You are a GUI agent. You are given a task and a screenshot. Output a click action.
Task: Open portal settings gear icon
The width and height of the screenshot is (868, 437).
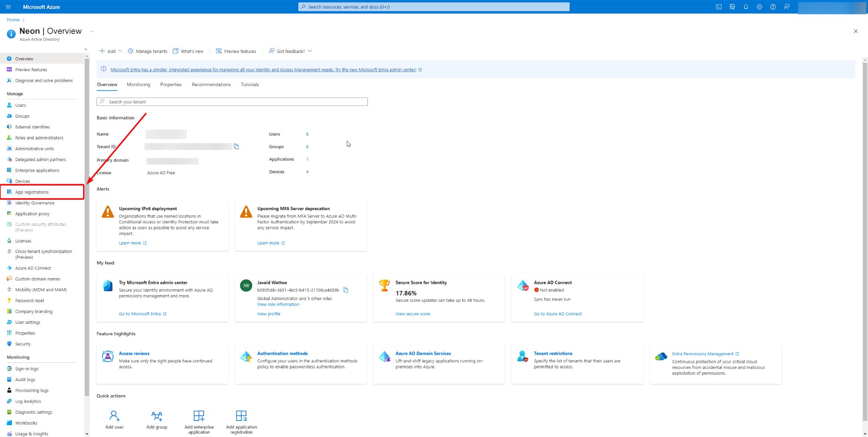click(x=759, y=7)
